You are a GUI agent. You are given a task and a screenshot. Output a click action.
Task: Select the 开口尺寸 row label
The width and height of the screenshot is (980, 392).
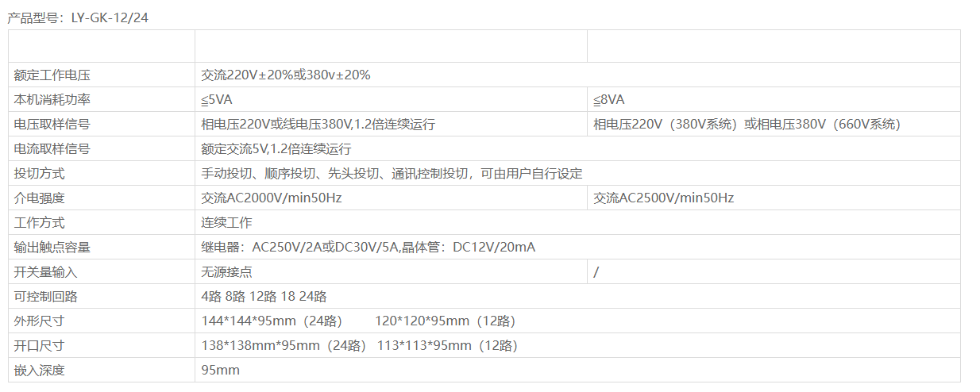pos(39,346)
